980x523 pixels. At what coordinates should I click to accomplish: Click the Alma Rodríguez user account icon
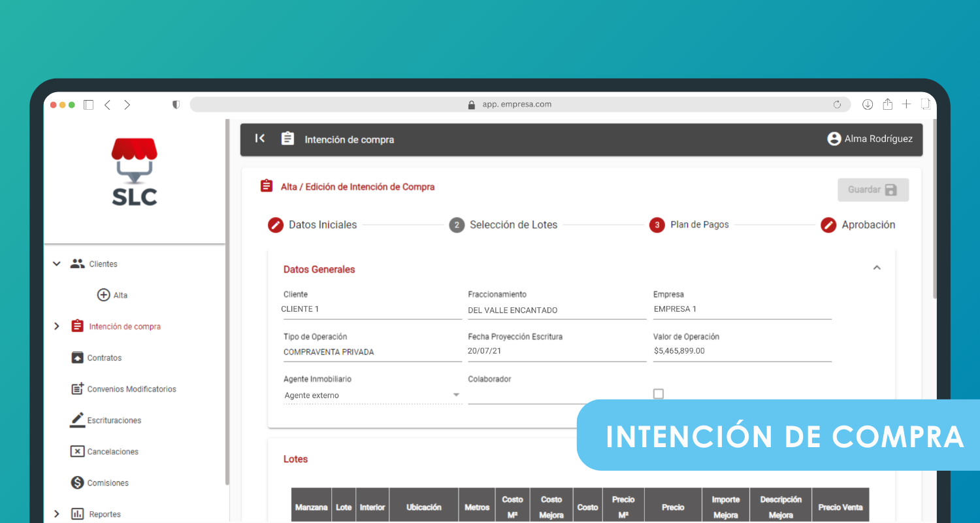834,139
